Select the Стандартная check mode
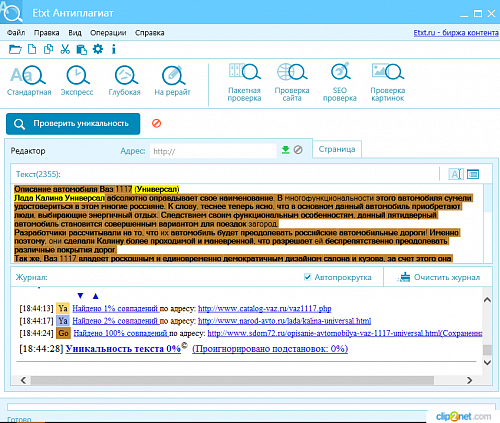The height and width of the screenshot is (423, 500). click(x=29, y=81)
